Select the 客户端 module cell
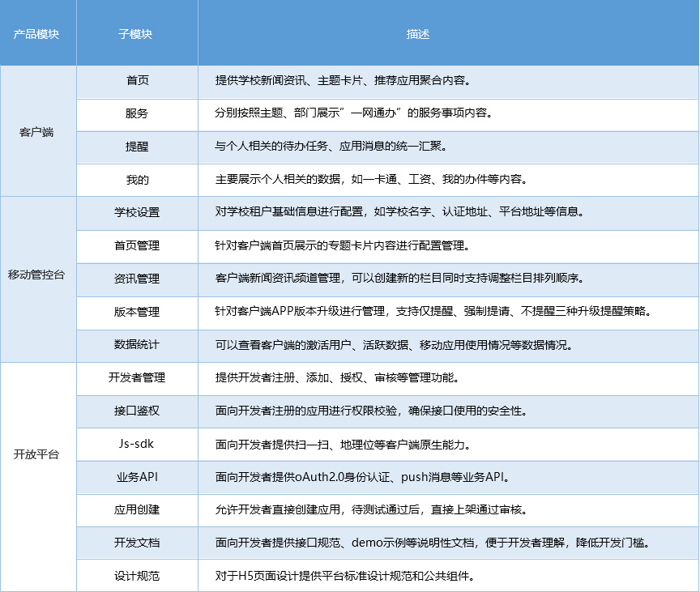 tap(36, 132)
